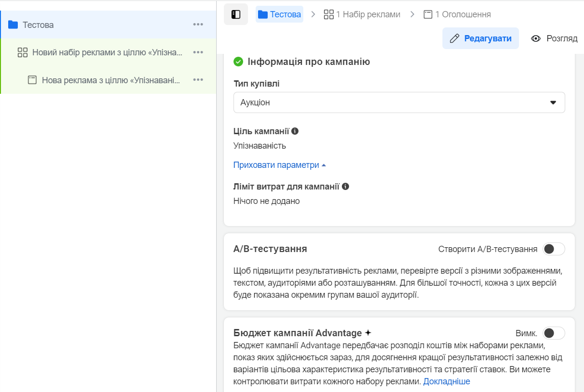Turn on the Advantage campaign budget toggle
Image resolution: width=584 pixels, height=392 pixels.
(554, 332)
